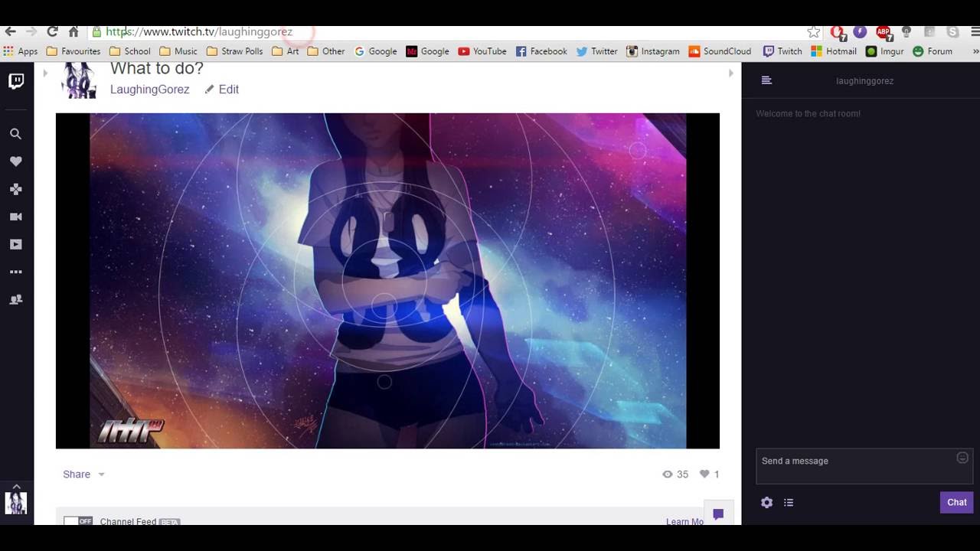This screenshot has height=551, width=980.
Task: Open friends via the people sidebar icon
Action: tap(15, 299)
